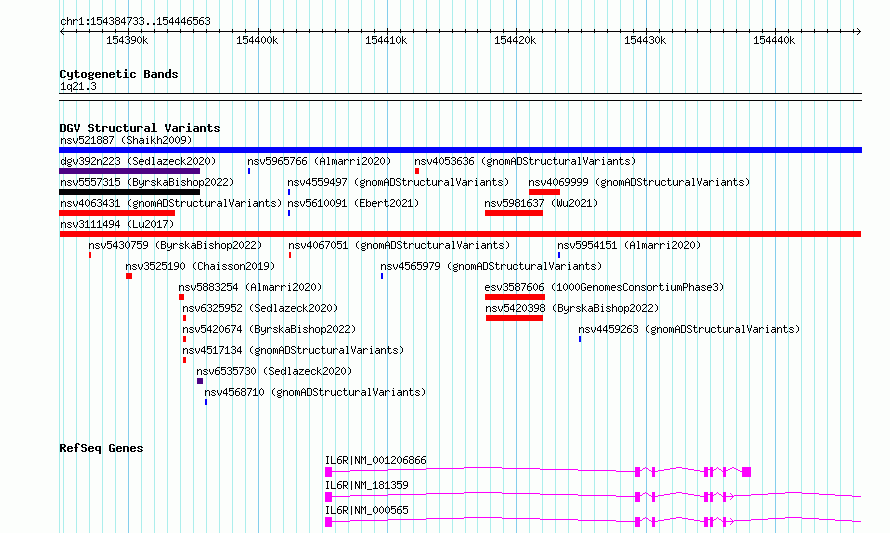Click nsv5420674 (ByrskaBishop2022) label
Image resolution: width=890 pixels, height=533 pixels.
click(x=269, y=329)
